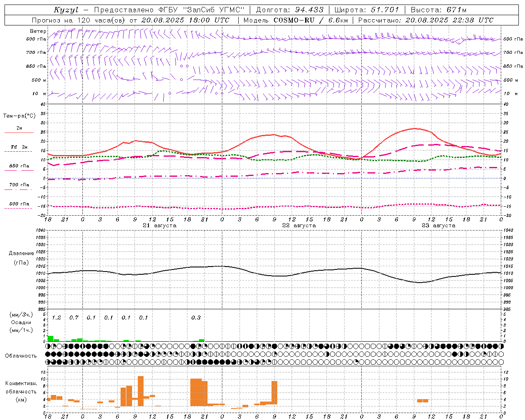The height and width of the screenshot is (420, 525).
Task: Click the '(мм/3ч.)' precipitation unit label
Action: (21, 315)
